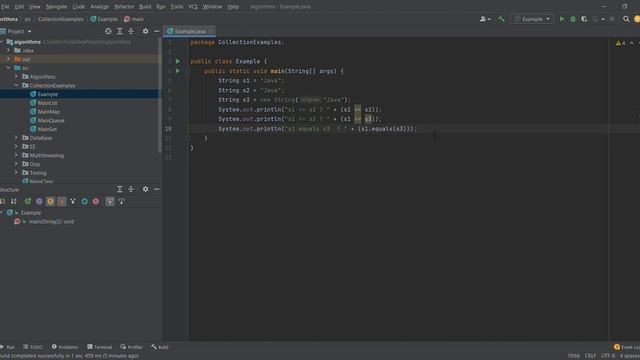640x360 pixels.
Task: Build project using the green hammer icon
Action: (x=501, y=19)
